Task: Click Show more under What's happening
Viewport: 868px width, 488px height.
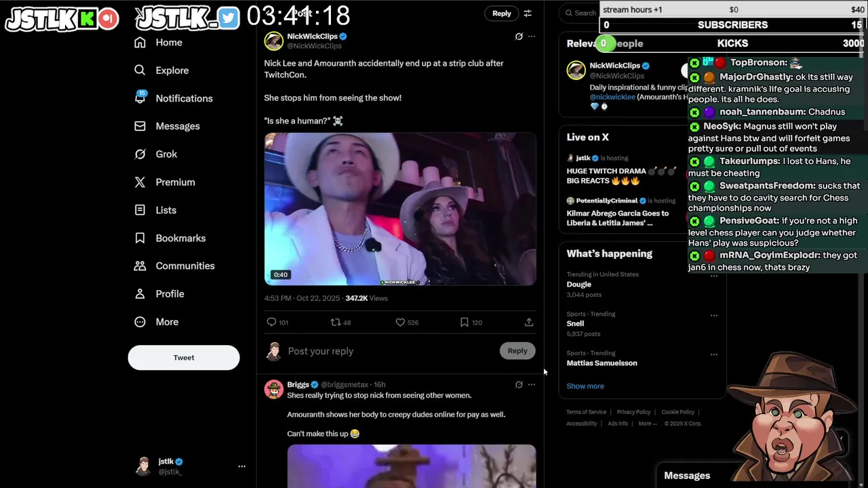Action: click(585, 386)
